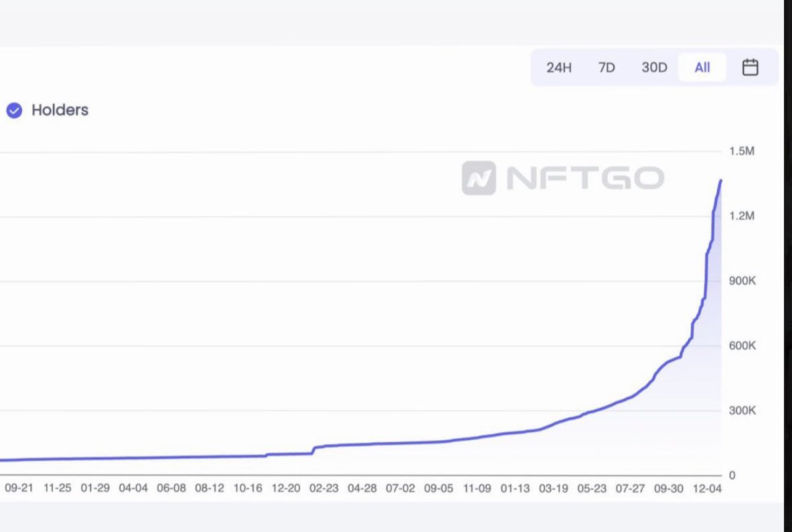Click the 1.2M y-axis label
Viewport: 792px width, 532px height.
tap(742, 216)
